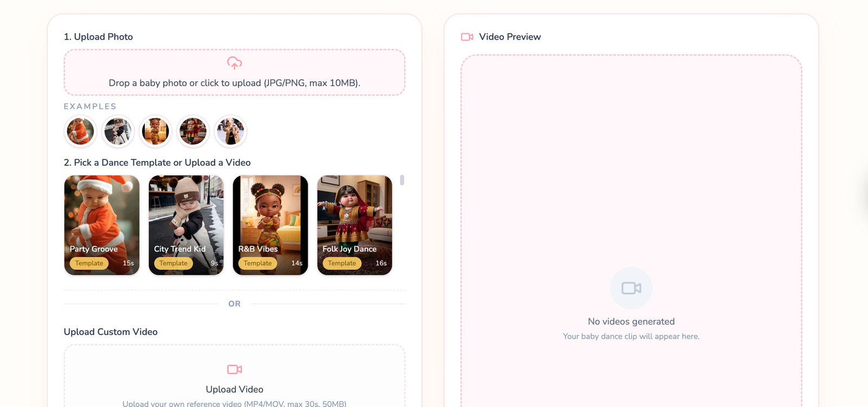Choose the Party Groove dance template

point(102,217)
